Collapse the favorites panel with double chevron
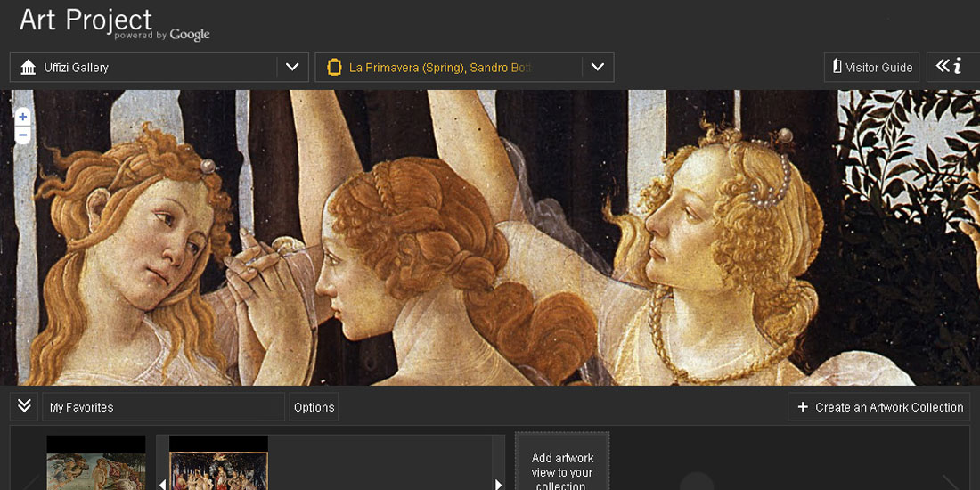Screen dimensions: 980x490 click(24, 407)
